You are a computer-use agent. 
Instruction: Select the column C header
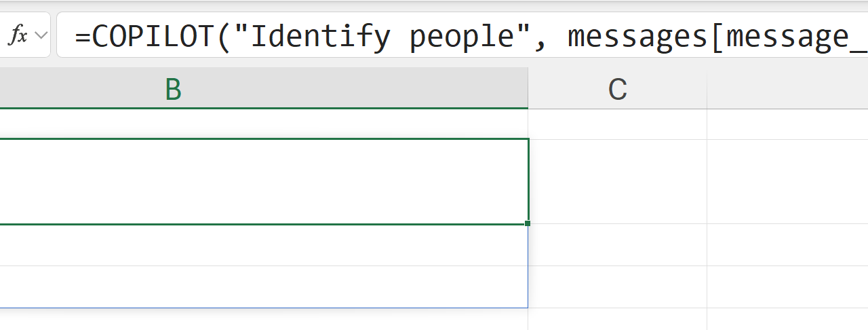click(x=617, y=89)
